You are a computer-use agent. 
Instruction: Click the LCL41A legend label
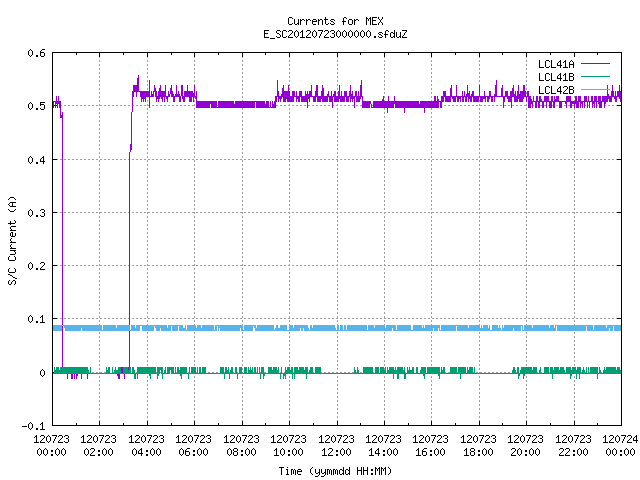pyautogui.click(x=556, y=64)
